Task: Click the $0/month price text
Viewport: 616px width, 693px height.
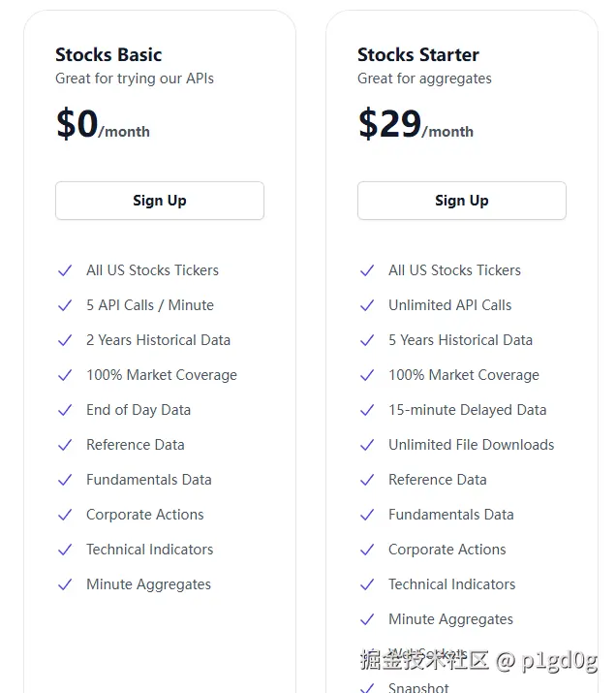Action: (x=103, y=125)
